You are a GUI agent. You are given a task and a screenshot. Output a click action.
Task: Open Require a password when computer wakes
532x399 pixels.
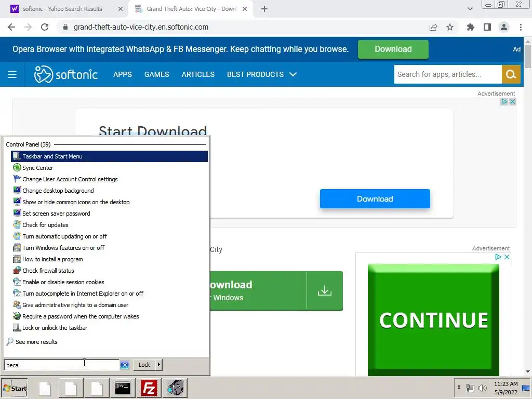click(x=109, y=316)
